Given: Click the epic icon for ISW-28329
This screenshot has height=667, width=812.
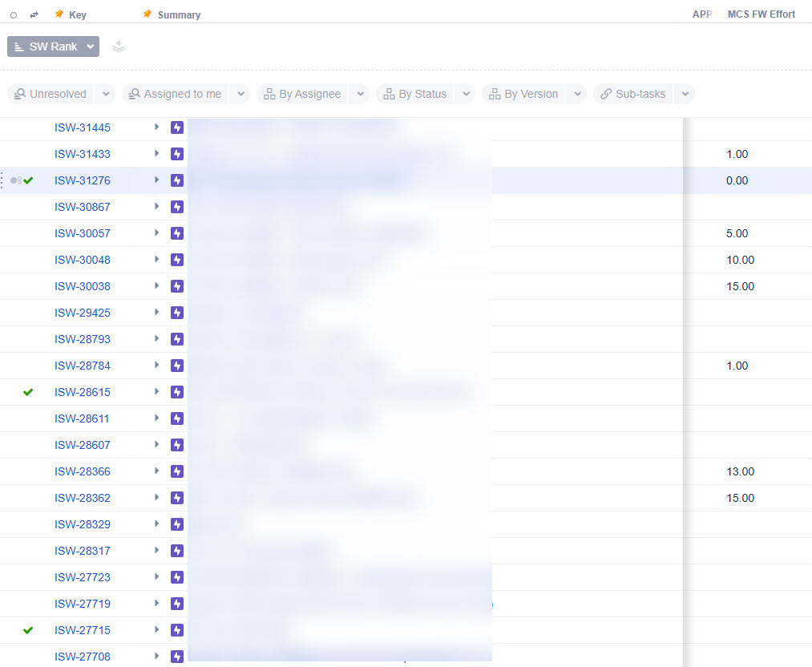Looking at the screenshot, I should [177, 524].
